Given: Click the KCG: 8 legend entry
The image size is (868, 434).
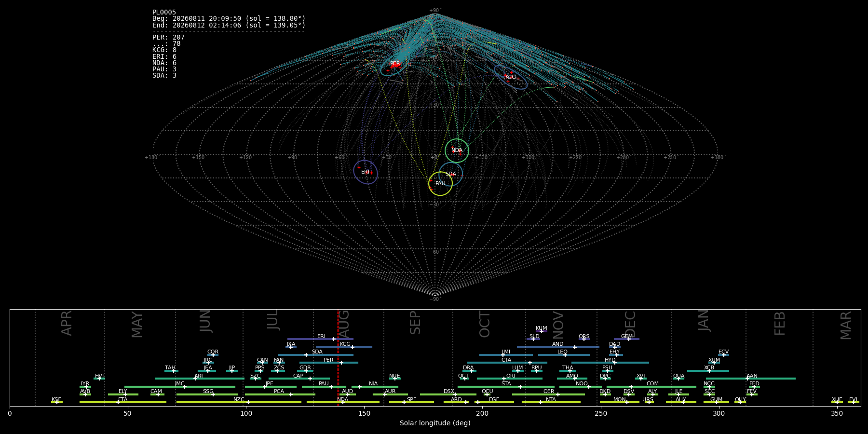Looking at the screenshot, I should click(x=164, y=50).
